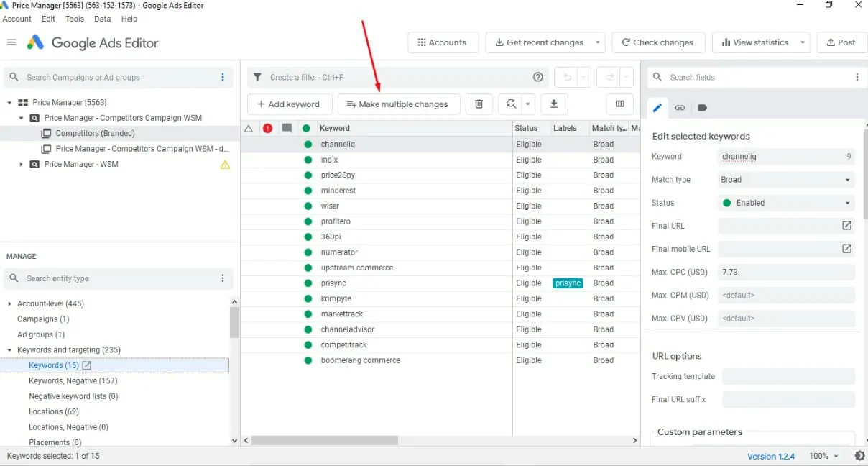Open the replace text dropdown arrow

pos(528,104)
